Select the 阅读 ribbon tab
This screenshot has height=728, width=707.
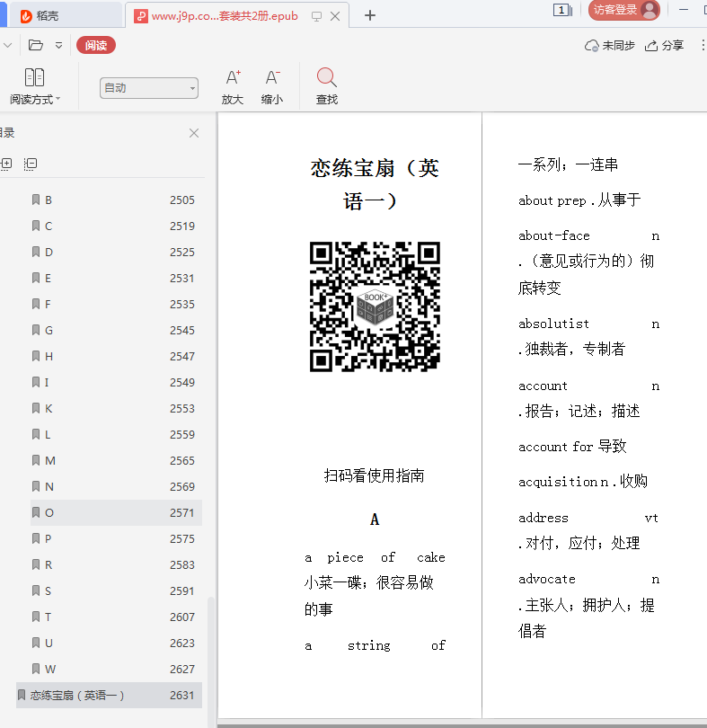[95, 46]
